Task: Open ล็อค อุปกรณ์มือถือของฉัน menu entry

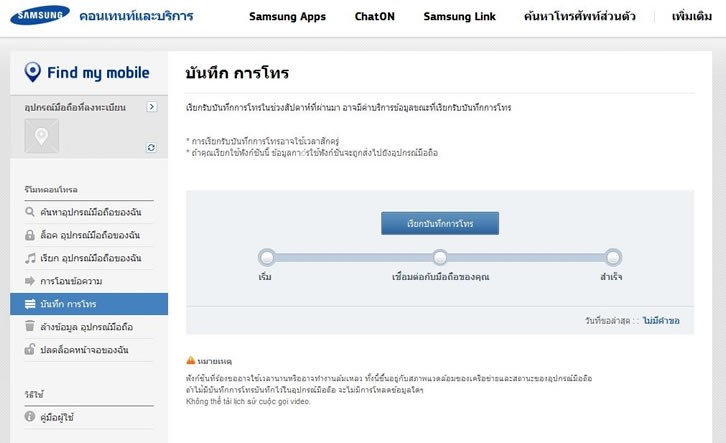Action: pos(89,235)
